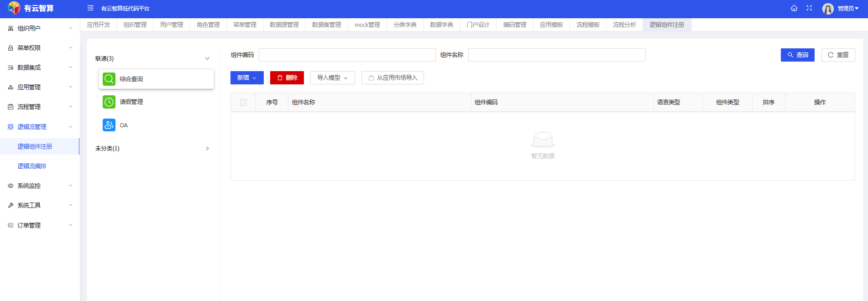868x301 pixels.
Task: Toggle fullscreen with the expand icon
Action: click(809, 8)
